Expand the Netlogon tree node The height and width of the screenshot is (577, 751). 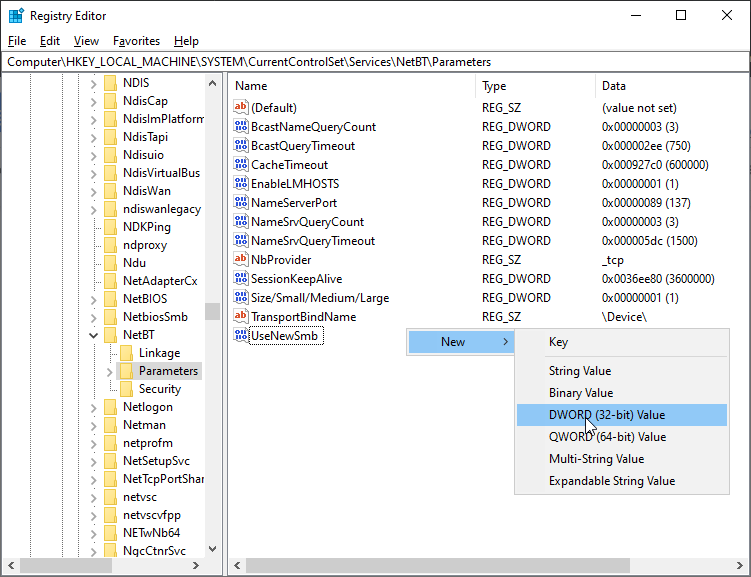(x=94, y=407)
